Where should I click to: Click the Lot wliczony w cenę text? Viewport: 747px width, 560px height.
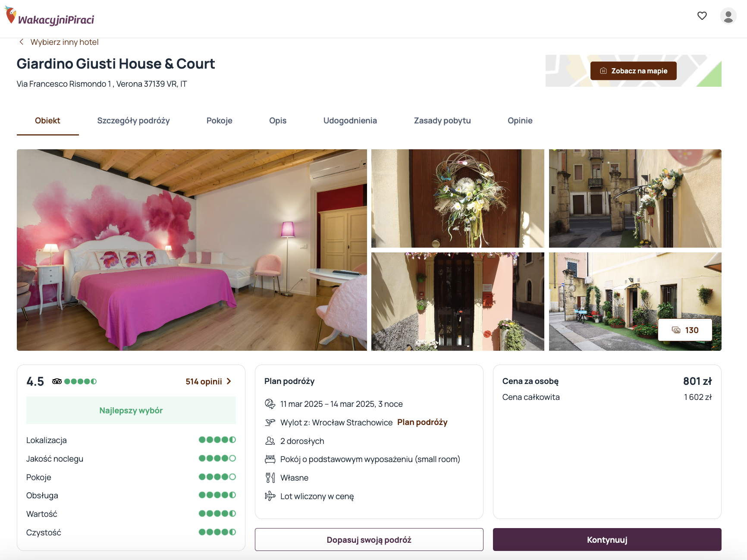tap(317, 496)
